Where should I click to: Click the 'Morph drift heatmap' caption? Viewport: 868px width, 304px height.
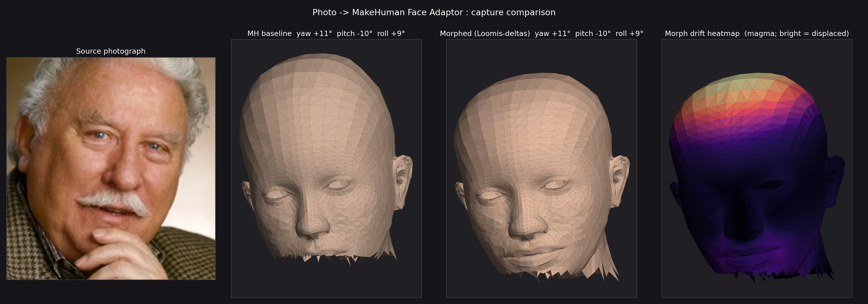tap(757, 34)
